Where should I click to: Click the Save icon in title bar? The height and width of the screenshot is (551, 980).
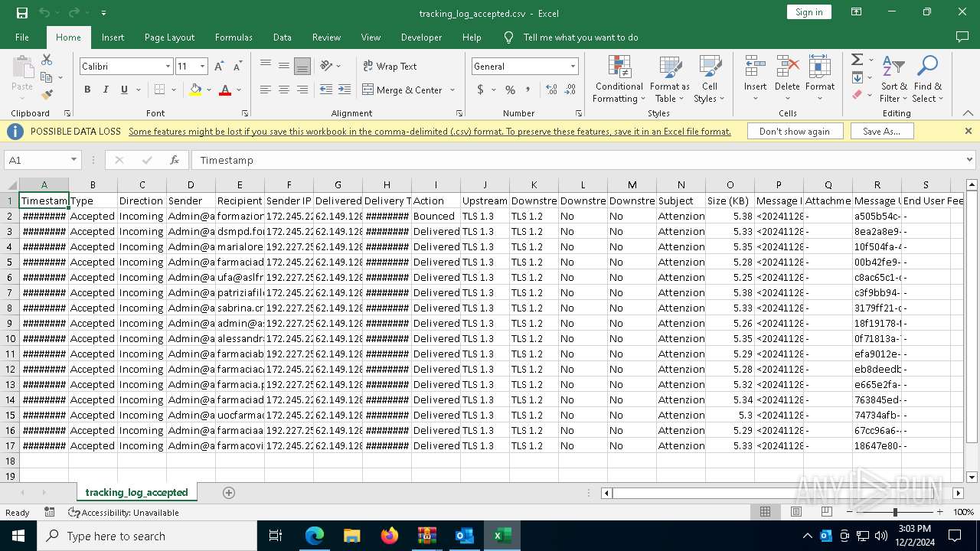pyautogui.click(x=22, y=12)
